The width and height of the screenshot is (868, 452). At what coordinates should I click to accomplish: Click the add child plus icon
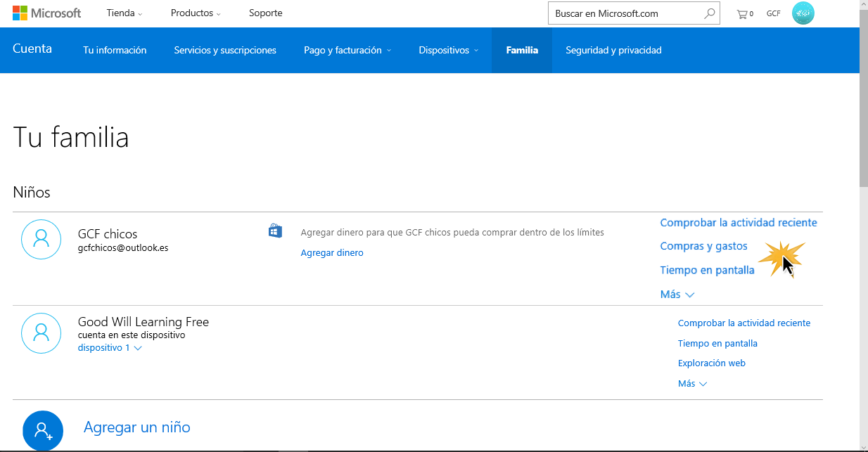pyautogui.click(x=43, y=430)
